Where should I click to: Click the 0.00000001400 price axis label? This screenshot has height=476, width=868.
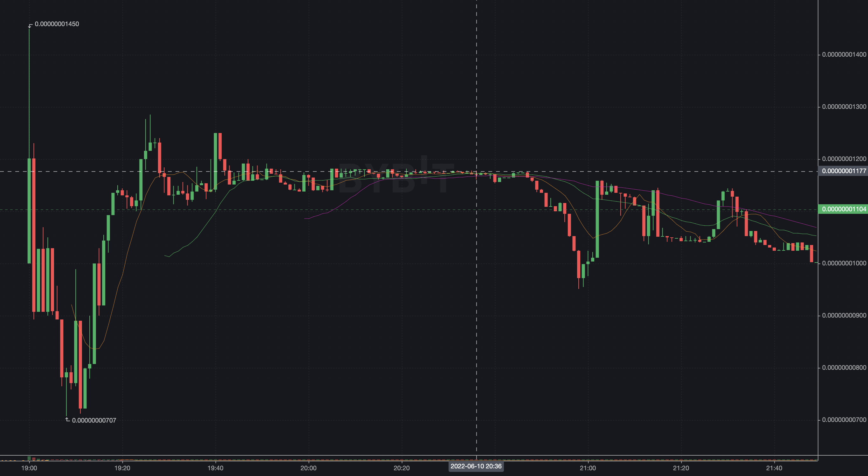click(844, 55)
